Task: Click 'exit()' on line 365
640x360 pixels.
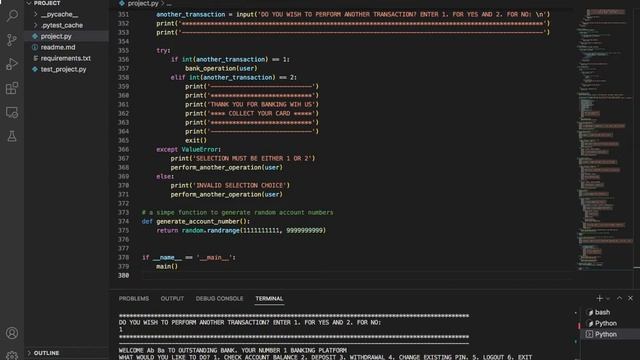Action: tap(196, 140)
